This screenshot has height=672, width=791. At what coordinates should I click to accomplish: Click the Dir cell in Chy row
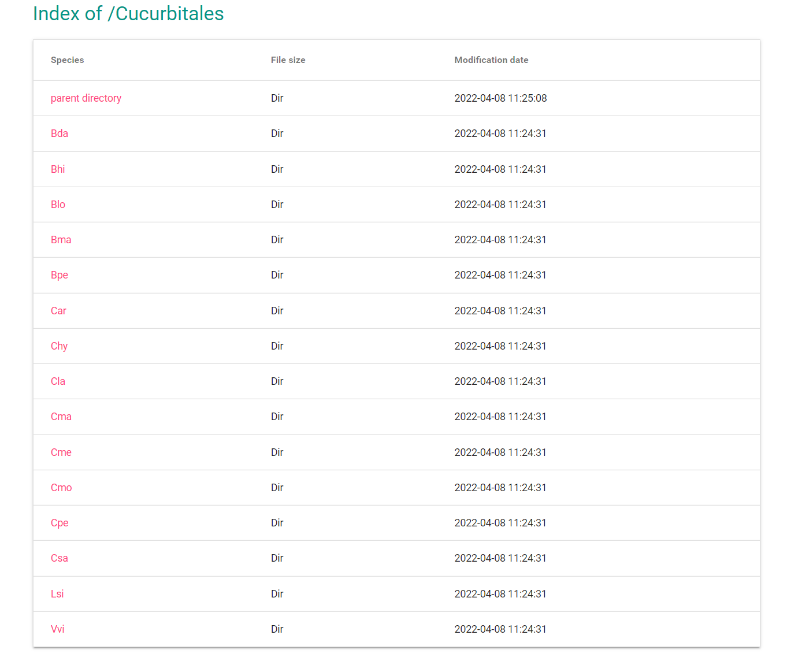(x=277, y=346)
